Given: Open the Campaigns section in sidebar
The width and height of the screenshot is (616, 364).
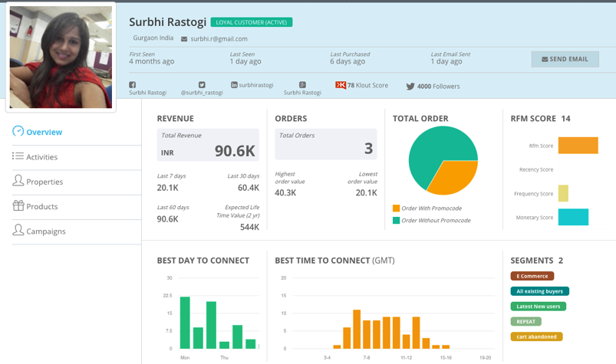Looking at the screenshot, I should (45, 231).
